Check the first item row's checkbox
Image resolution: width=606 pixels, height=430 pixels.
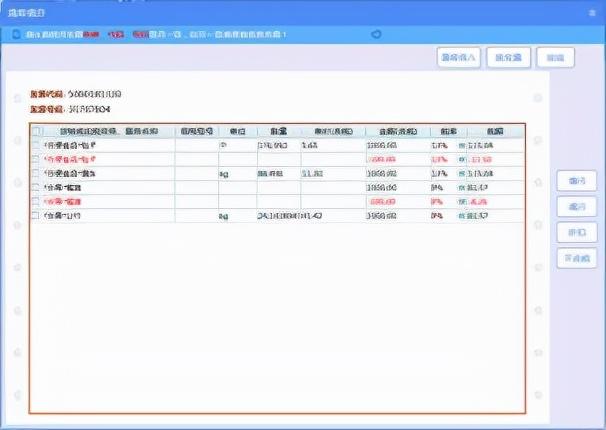37,146
